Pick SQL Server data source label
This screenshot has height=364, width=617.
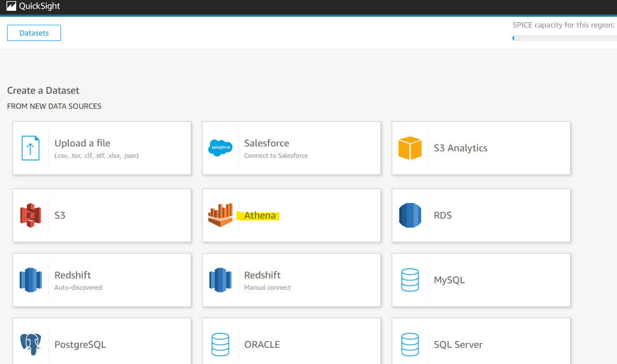[458, 345]
